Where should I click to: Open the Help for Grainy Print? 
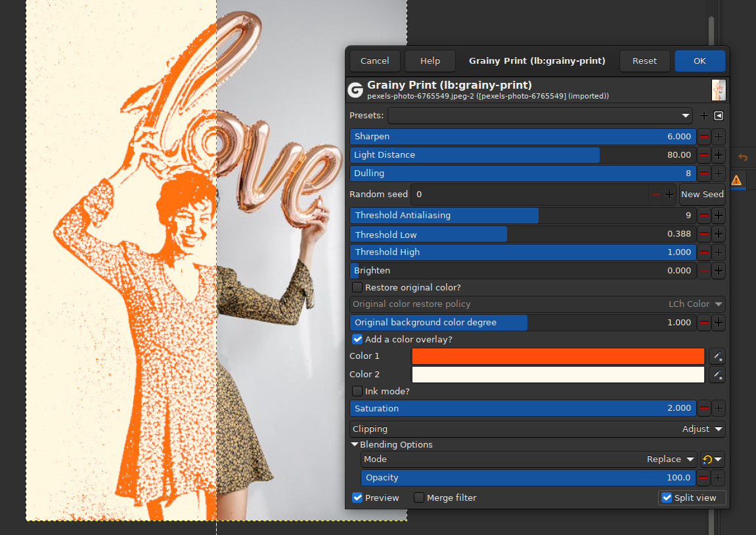point(430,60)
